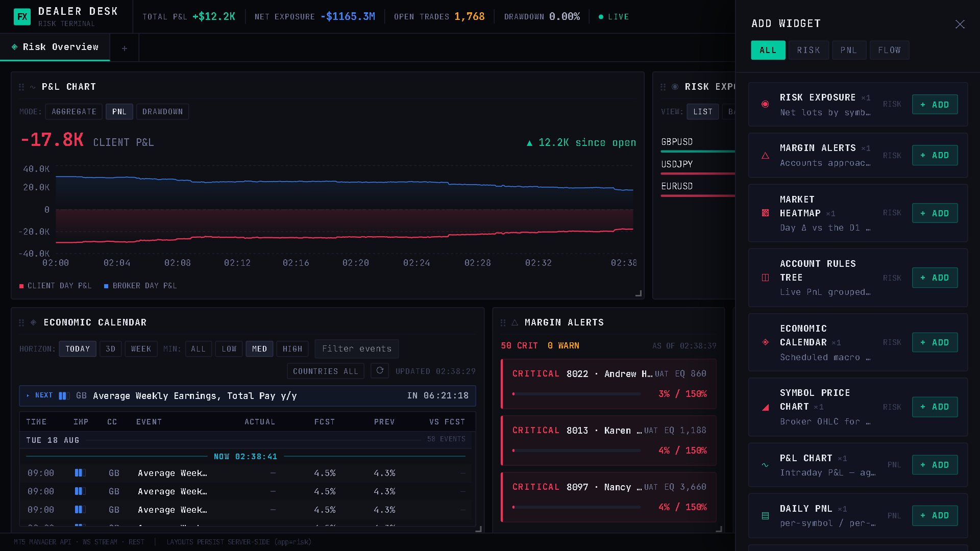
Task: Click the Filter events input field
Action: [357, 349]
